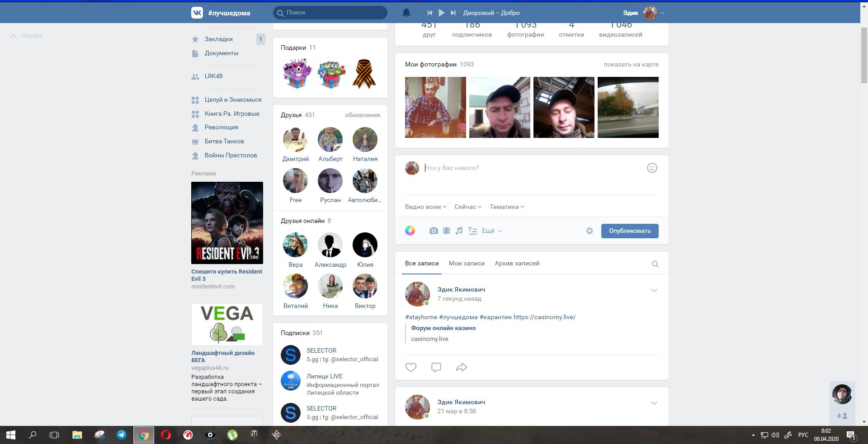Expand the Видно всем visibility dropdown
868x444 pixels.
pos(425,207)
